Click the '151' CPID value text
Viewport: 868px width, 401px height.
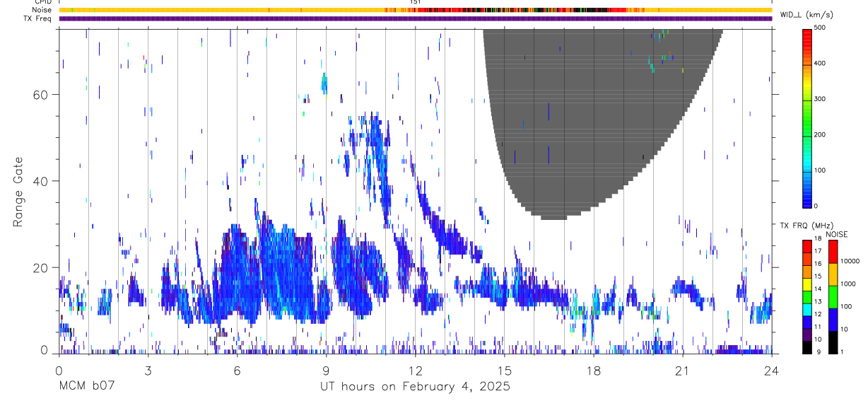pos(416,2)
